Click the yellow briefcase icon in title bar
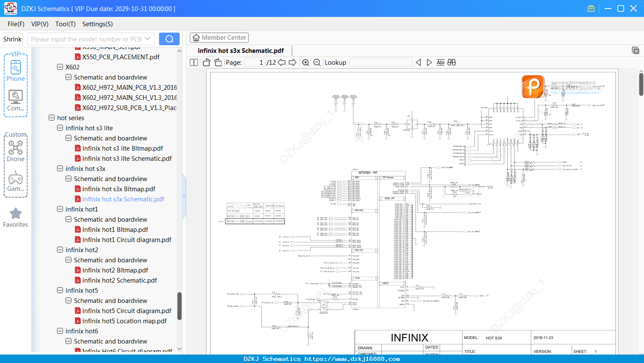The width and height of the screenshot is (644, 363). point(591,8)
